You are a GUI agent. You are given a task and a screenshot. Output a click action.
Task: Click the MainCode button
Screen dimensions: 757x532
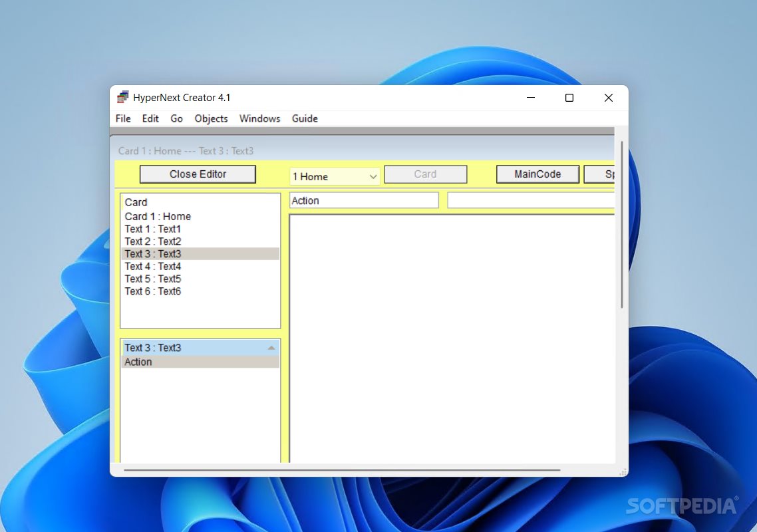tap(538, 174)
